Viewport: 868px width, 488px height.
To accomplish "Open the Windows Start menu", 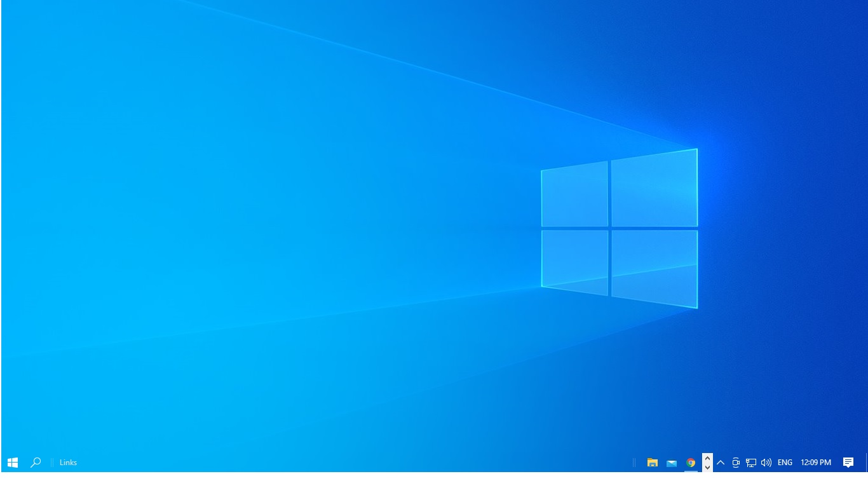I will tap(13, 463).
